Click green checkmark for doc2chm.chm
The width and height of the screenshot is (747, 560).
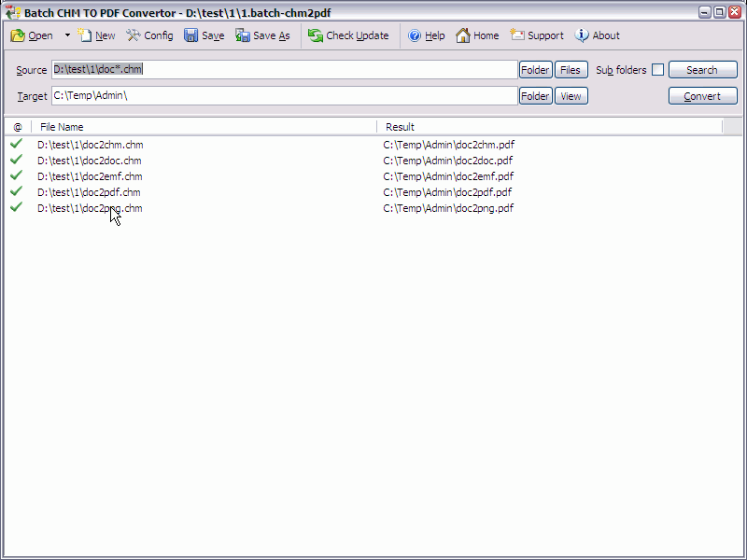tap(16, 144)
